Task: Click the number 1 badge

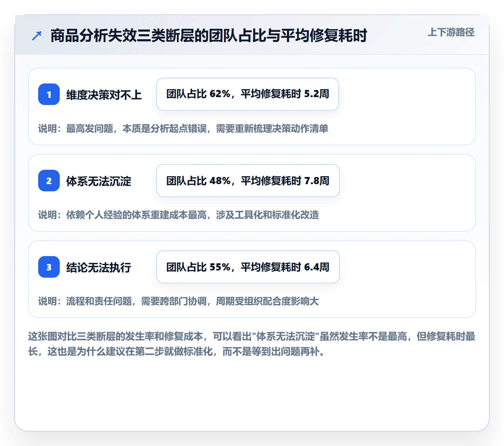Action: [x=49, y=94]
